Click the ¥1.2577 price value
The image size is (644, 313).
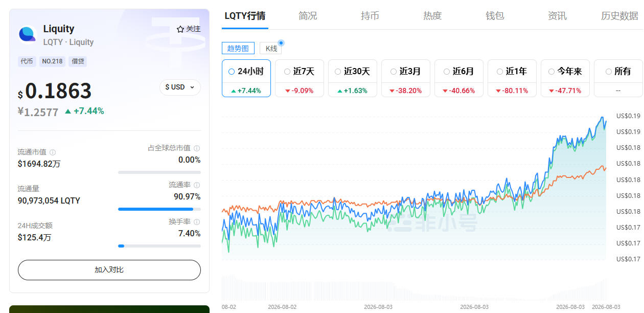(x=38, y=112)
